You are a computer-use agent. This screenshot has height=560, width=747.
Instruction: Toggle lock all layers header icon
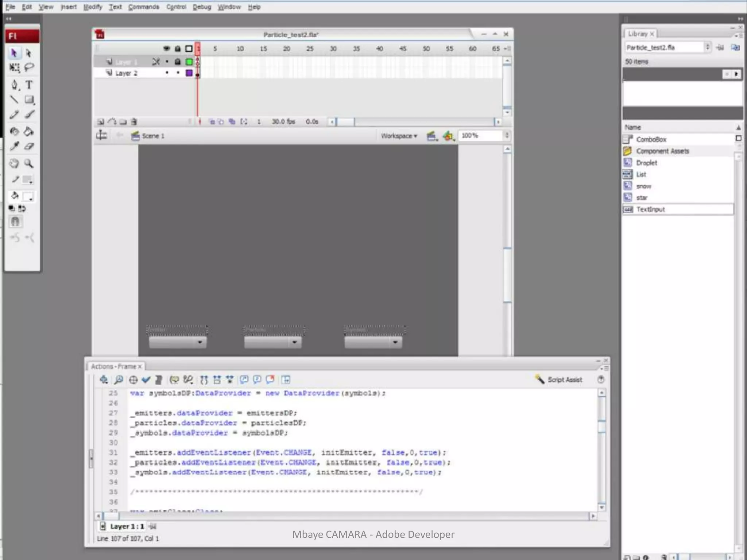pos(178,48)
